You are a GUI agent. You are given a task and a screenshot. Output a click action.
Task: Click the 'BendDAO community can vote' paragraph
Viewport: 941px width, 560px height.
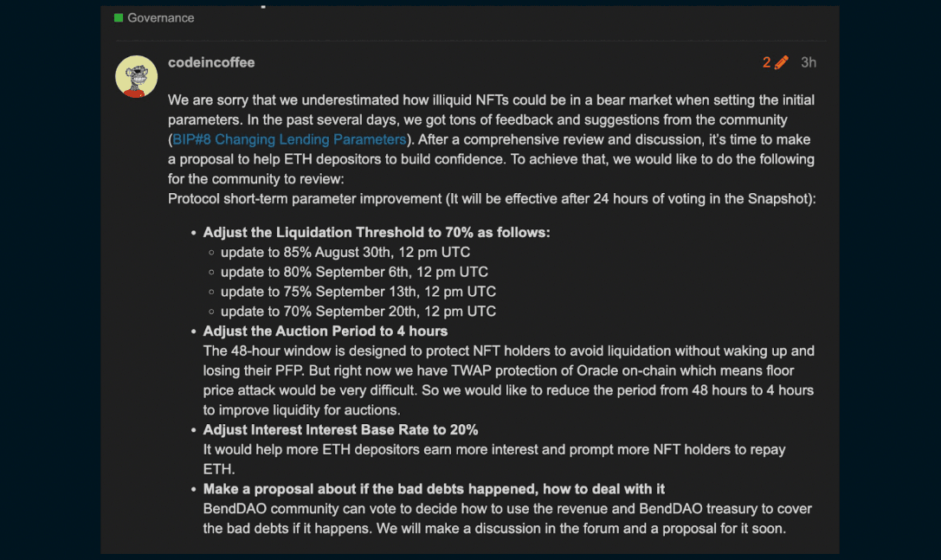tap(507, 518)
